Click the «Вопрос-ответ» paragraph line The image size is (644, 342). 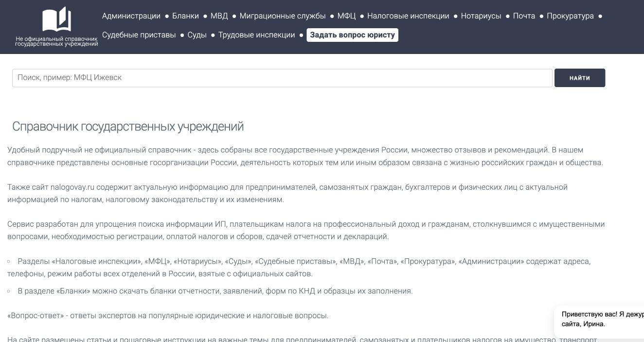168,316
